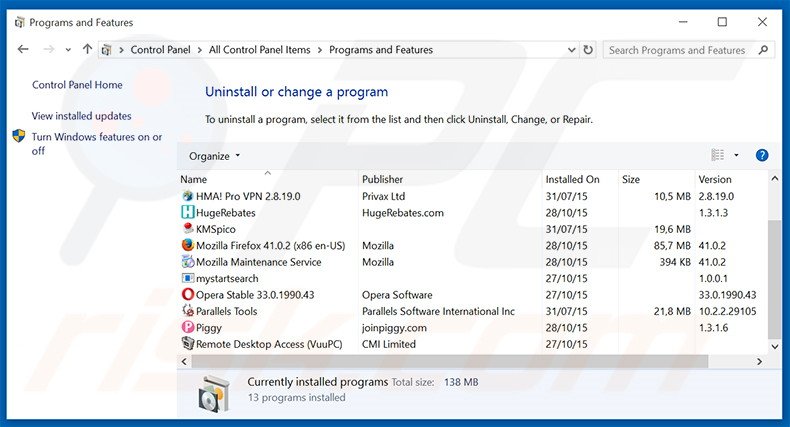Click the mystartsearch program icon
Image resolution: width=790 pixels, height=427 pixels.
pyautogui.click(x=187, y=278)
